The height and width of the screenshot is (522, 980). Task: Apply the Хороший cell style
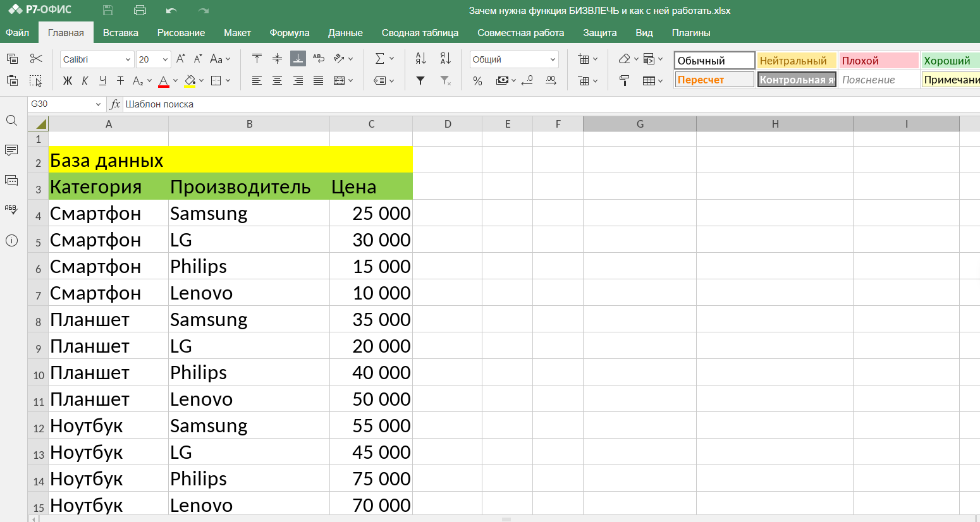[950, 61]
